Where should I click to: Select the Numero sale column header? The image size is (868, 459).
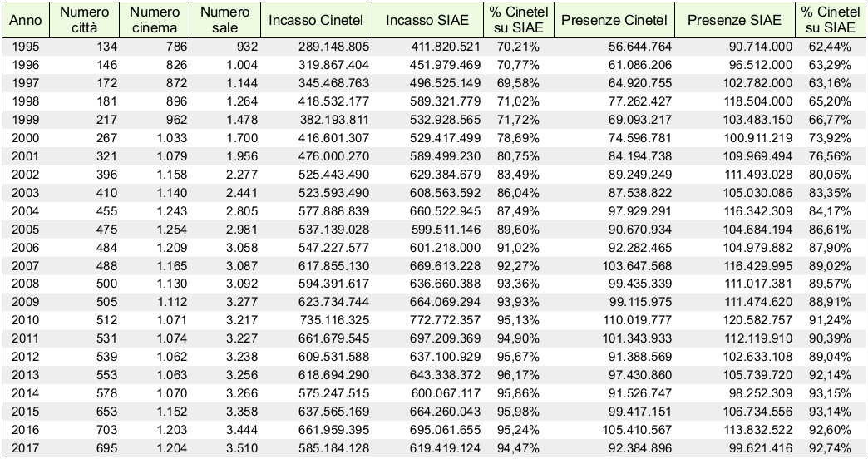tap(224, 20)
